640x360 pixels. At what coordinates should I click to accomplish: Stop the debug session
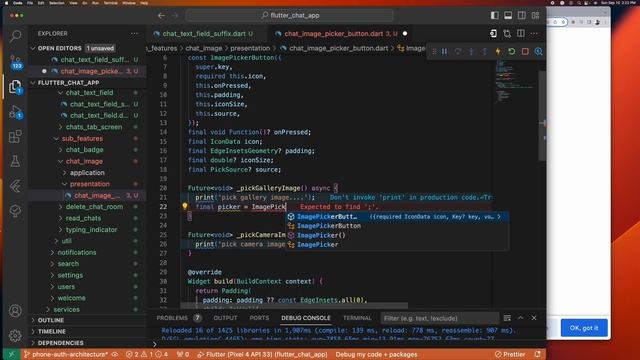(525, 51)
